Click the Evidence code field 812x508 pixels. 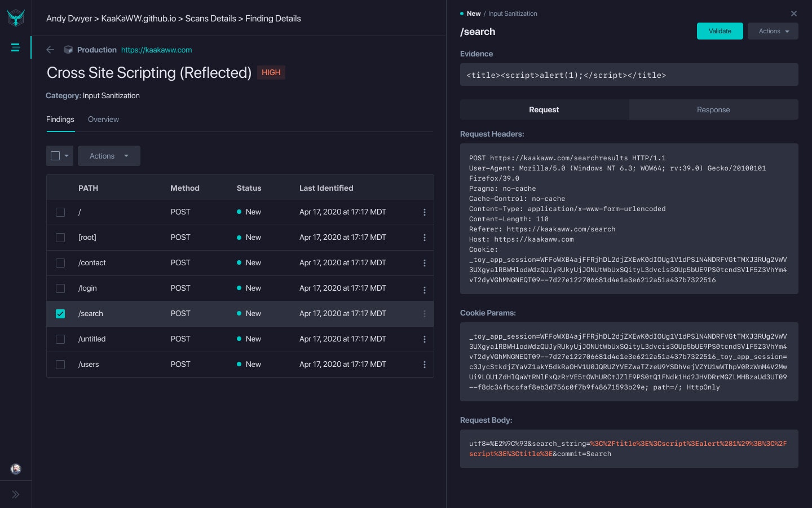tap(629, 75)
